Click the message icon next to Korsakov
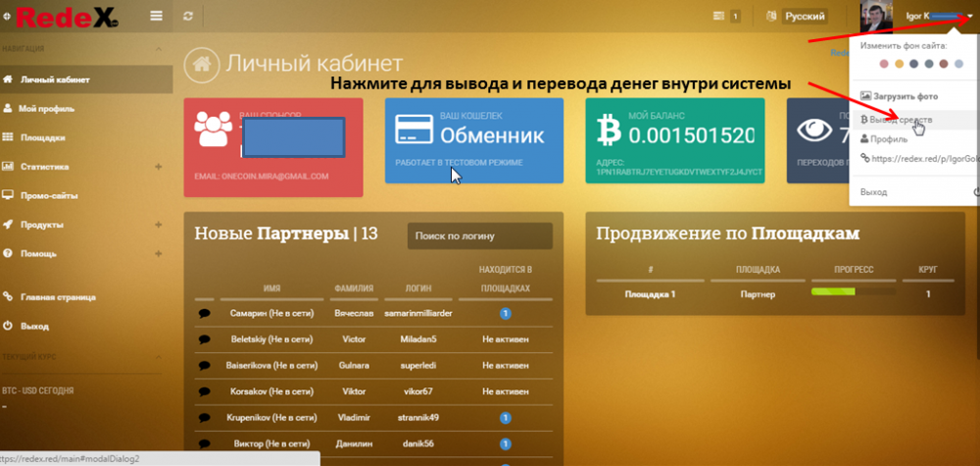980x466 pixels. 204,391
